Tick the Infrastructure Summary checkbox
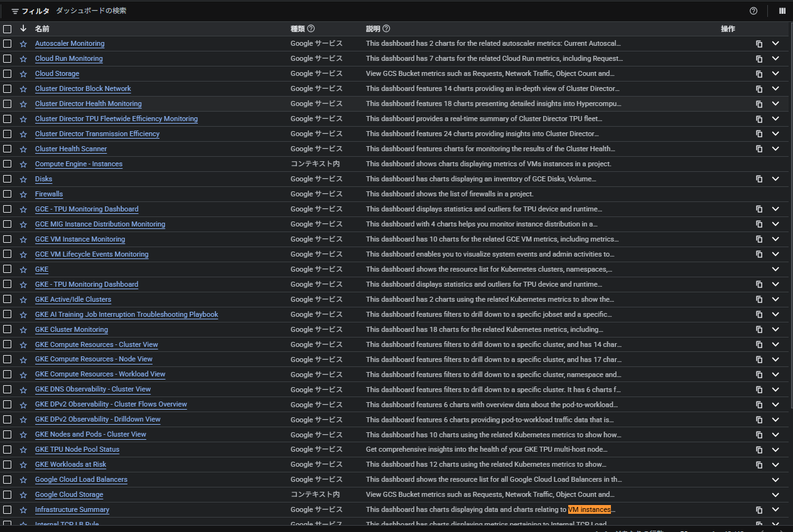This screenshot has width=793, height=532. 7,510
